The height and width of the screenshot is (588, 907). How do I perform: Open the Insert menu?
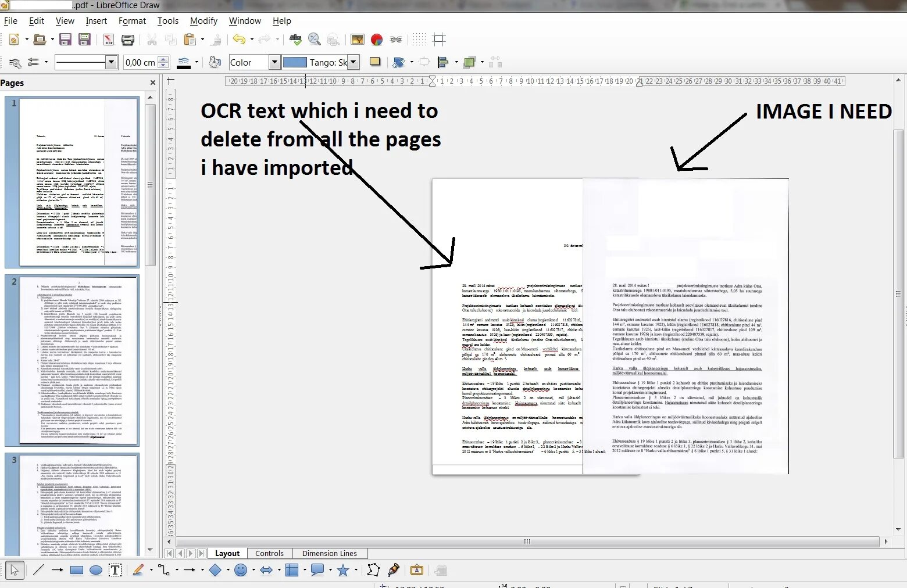point(96,21)
